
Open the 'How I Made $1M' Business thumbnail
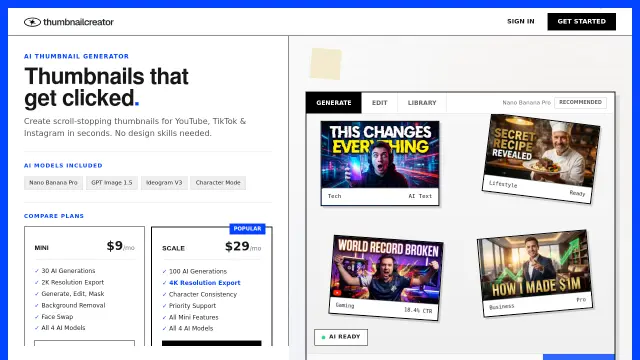[x=535, y=273]
